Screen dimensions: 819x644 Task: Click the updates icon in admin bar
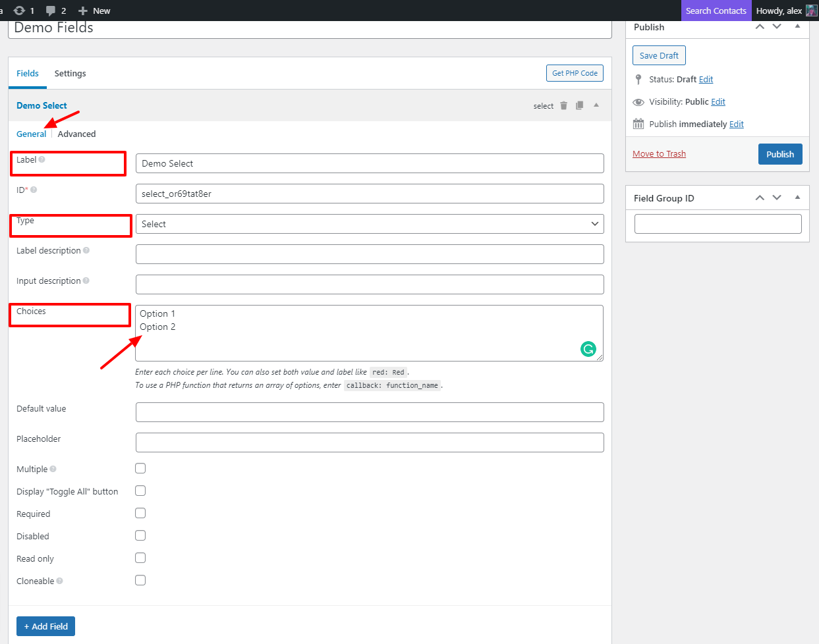pos(20,11)
